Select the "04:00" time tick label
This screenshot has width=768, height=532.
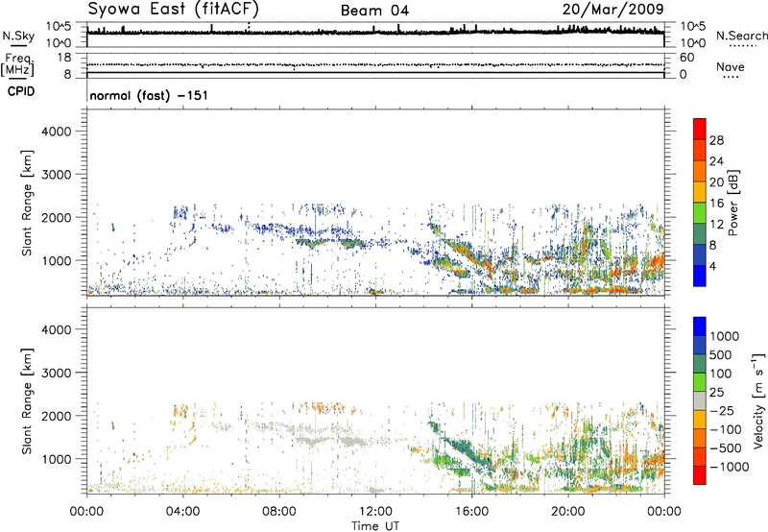pos(183,512)
